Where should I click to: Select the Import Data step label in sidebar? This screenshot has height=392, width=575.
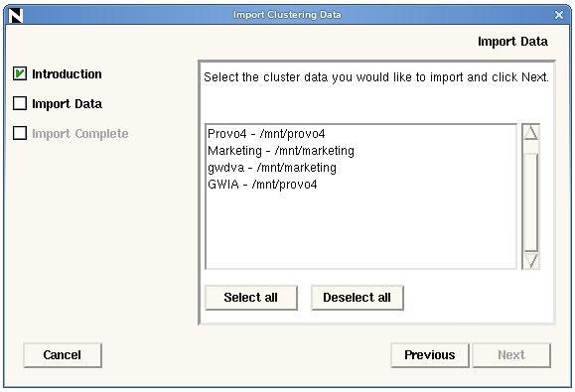(67, 104)
